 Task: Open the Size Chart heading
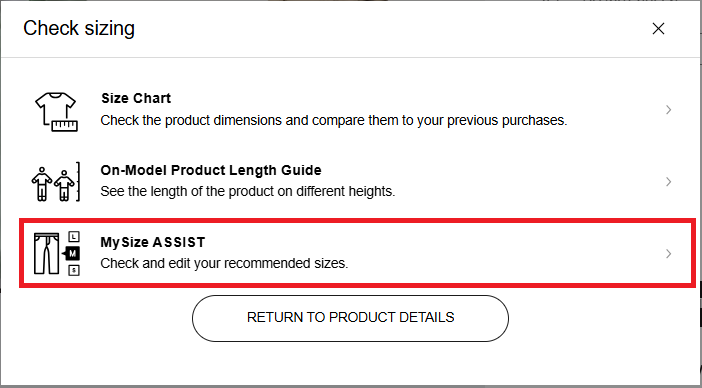(x=136, y=98)
